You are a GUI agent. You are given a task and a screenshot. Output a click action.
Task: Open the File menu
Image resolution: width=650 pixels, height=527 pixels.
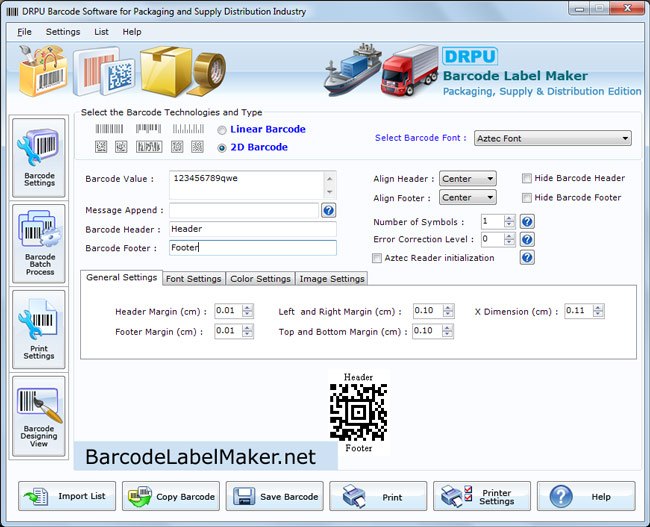point(24,32)
